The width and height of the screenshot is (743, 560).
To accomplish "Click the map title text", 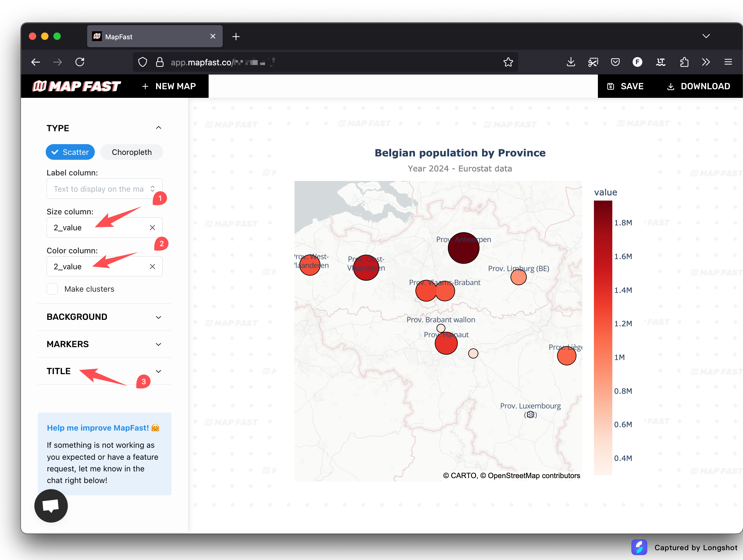I will pos(460,153).
